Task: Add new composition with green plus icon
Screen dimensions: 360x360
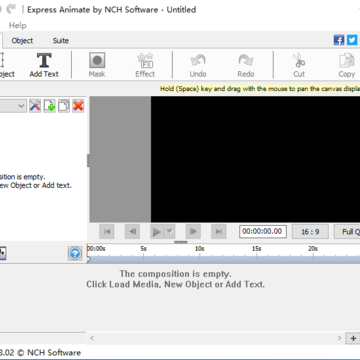Action: coord(49,106)
